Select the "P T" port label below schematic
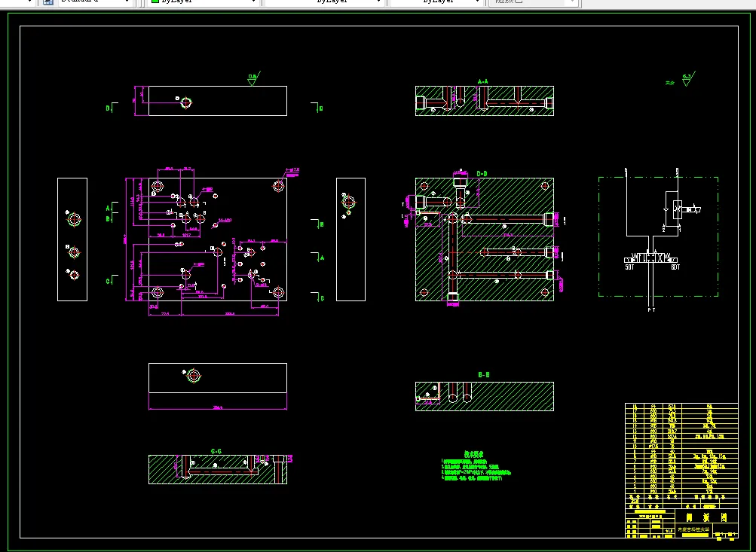This screenshot has width=756, height=552. (x=651, y=310)
